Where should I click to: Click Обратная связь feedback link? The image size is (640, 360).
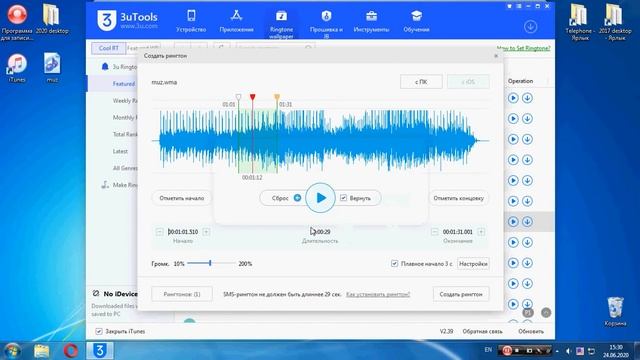(x=482, y=331)
